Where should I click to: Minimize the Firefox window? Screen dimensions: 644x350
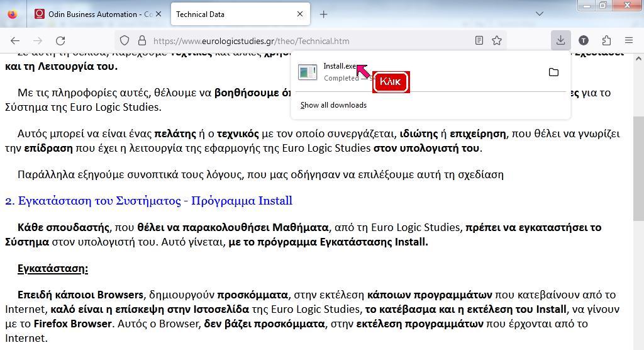[x=587, y=5]
